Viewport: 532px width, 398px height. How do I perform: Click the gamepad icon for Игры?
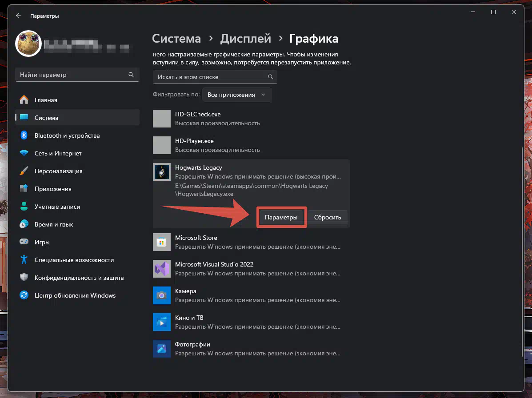24,242
